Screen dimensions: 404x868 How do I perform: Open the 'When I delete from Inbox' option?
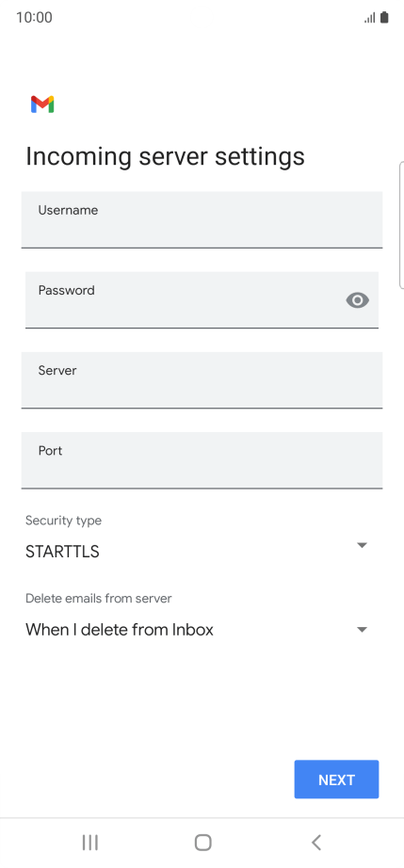pyautogui.click(x=120, y=630)
